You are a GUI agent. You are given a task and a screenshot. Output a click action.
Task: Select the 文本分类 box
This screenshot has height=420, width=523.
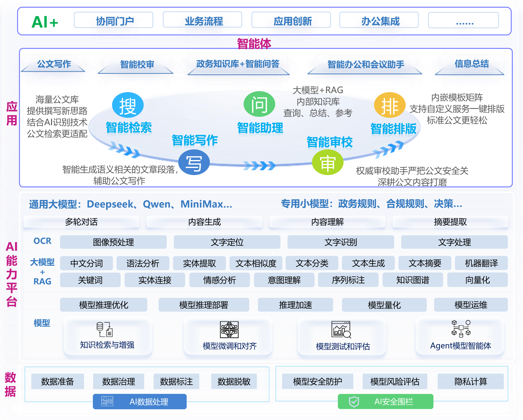(x=312, y=263)
